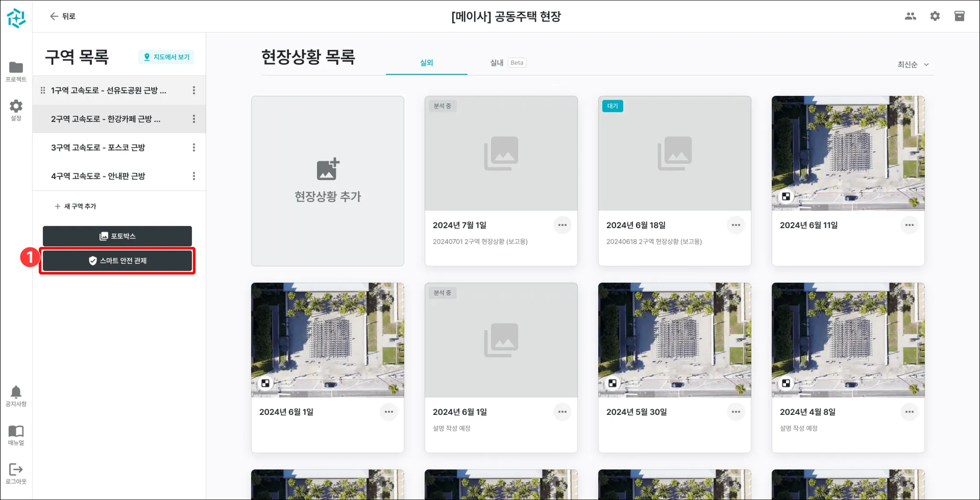Click the 스마트 안전 관제 button
This screenshot has height=500, width=980.
(x=117, y=261)
